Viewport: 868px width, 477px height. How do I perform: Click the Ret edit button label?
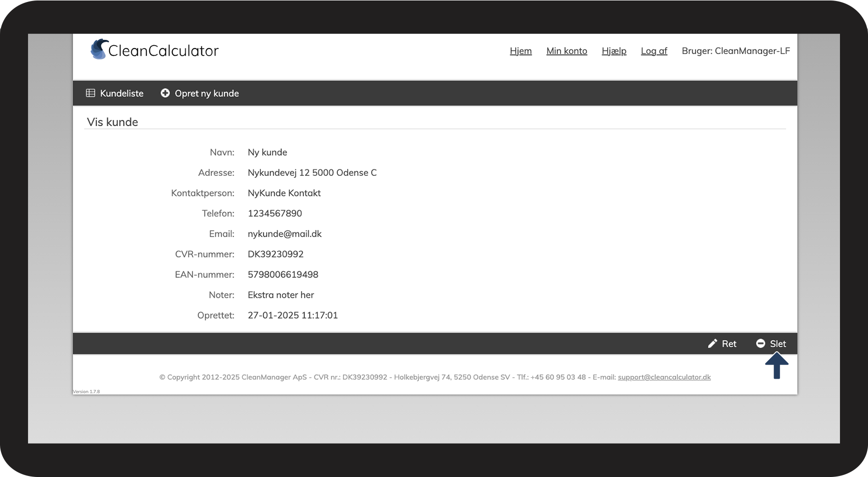click(x=729, y=344)
